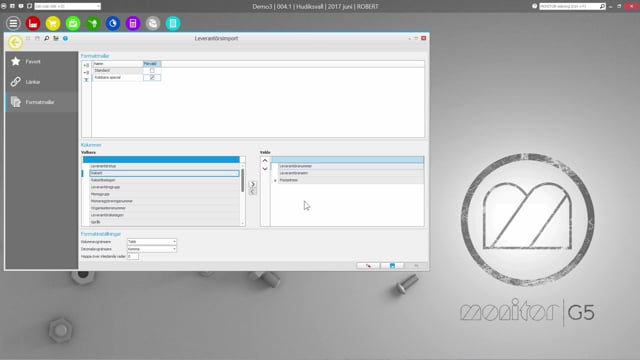Select Momsgrupp in the Valbara list

click(164, 194)
